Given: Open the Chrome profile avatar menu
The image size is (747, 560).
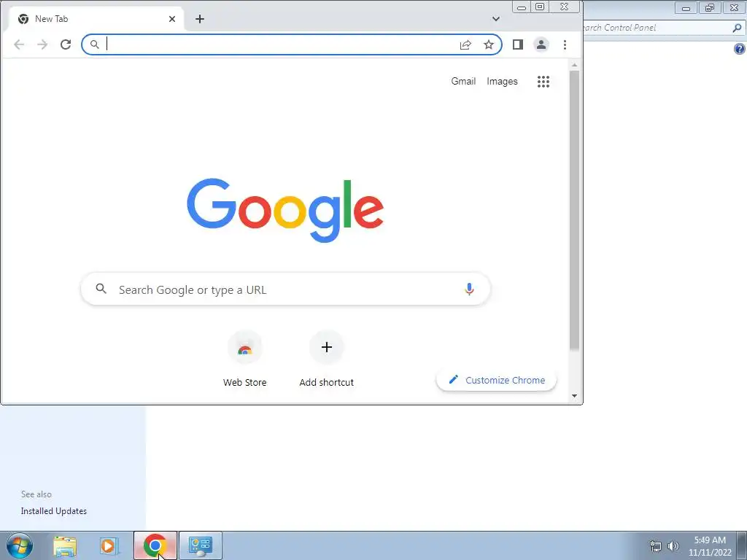Looking at the screenshot, I should coord(541,44).
